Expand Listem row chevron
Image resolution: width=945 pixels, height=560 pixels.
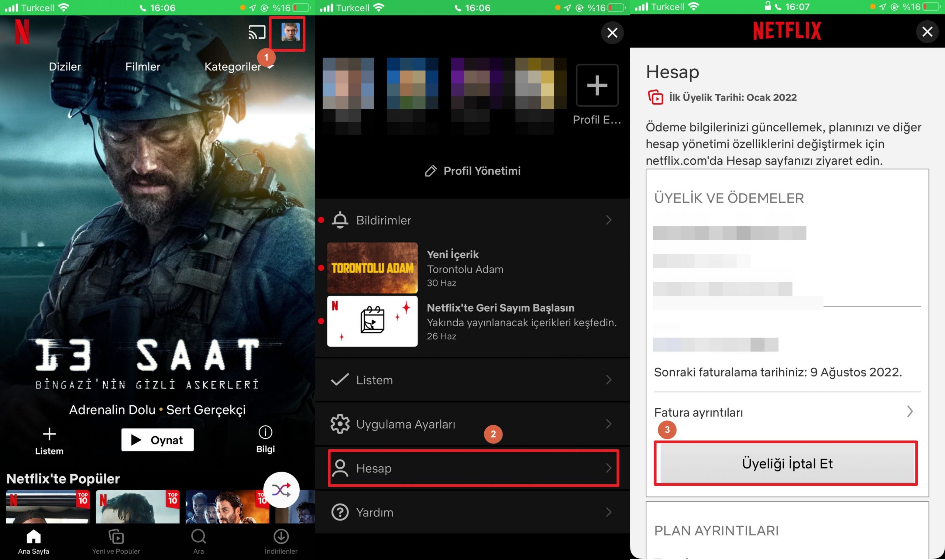point(608,379)
